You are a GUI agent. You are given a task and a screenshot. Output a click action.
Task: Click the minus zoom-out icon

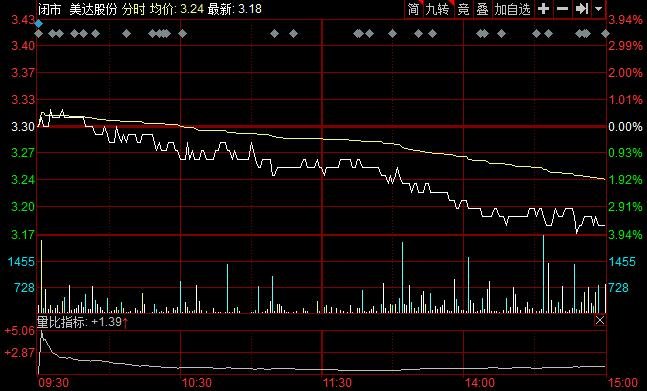point(562,9)
